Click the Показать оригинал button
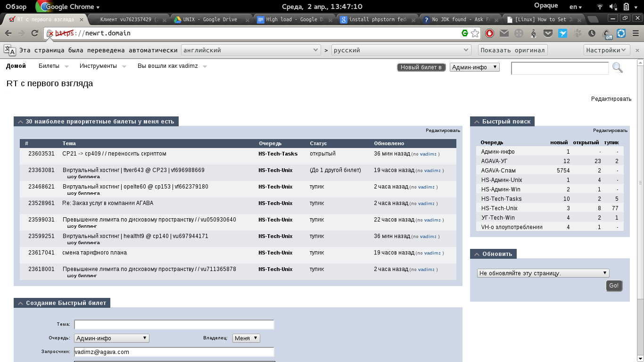This screenshot has height=362, width=644. pos(512,50)
